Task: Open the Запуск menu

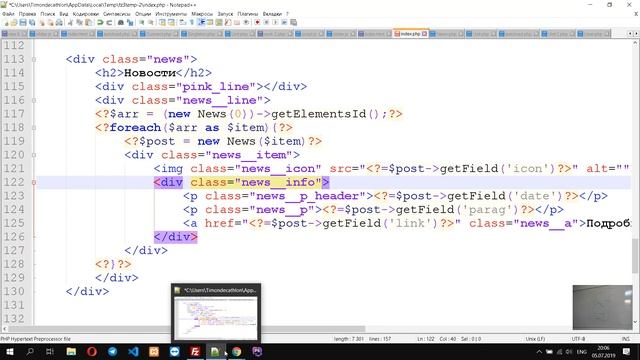Action: point(225,14)
